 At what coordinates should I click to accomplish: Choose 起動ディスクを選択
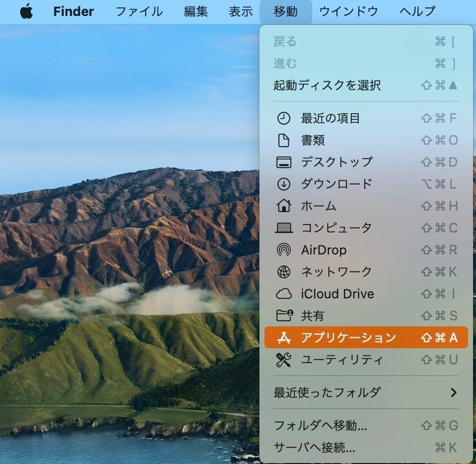[x=366, y=85]
